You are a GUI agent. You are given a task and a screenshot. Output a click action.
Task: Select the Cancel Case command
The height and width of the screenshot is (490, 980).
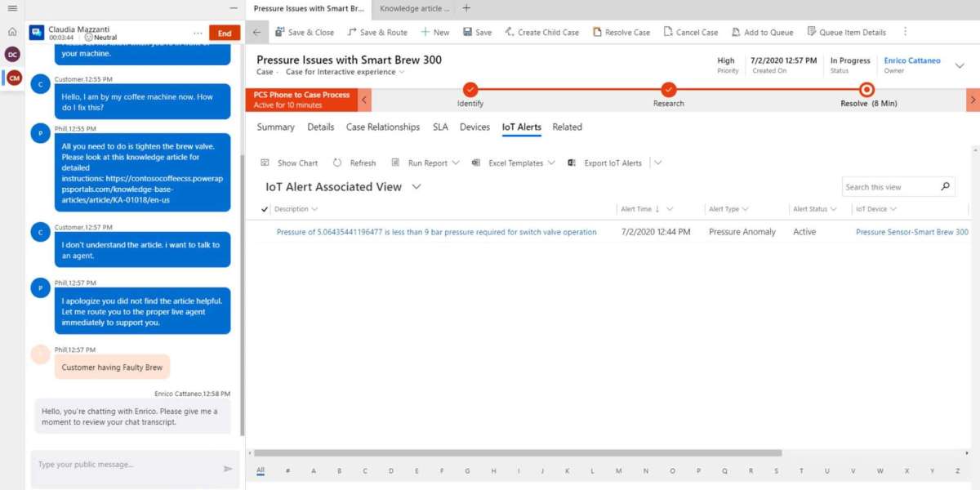(x=690, y=32)
